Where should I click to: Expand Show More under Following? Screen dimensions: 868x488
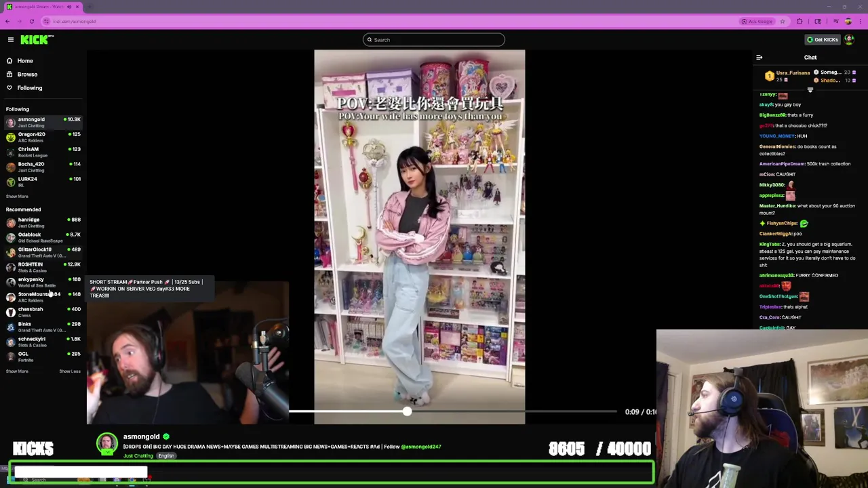[17, 197]
